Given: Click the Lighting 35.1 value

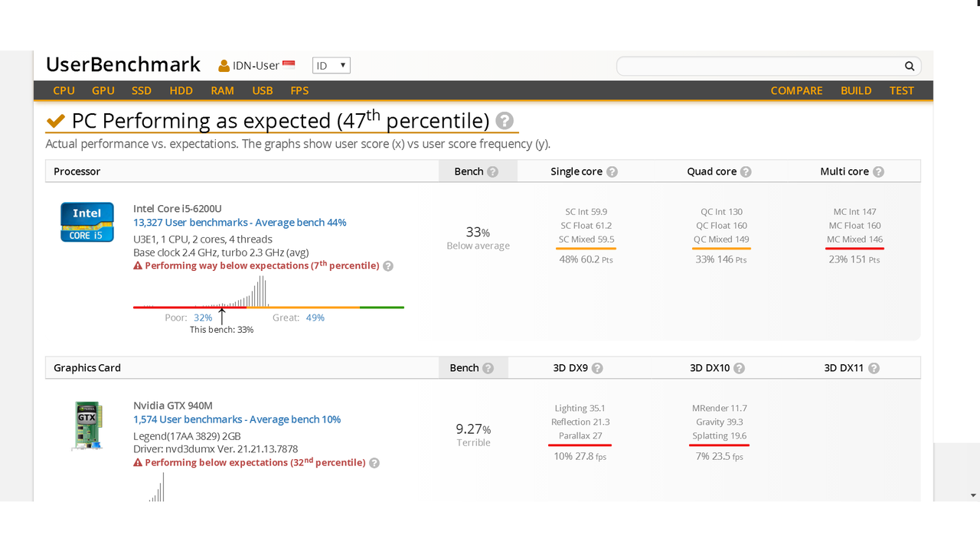Looking at the screenshot, I should click(x=580, y=409).
